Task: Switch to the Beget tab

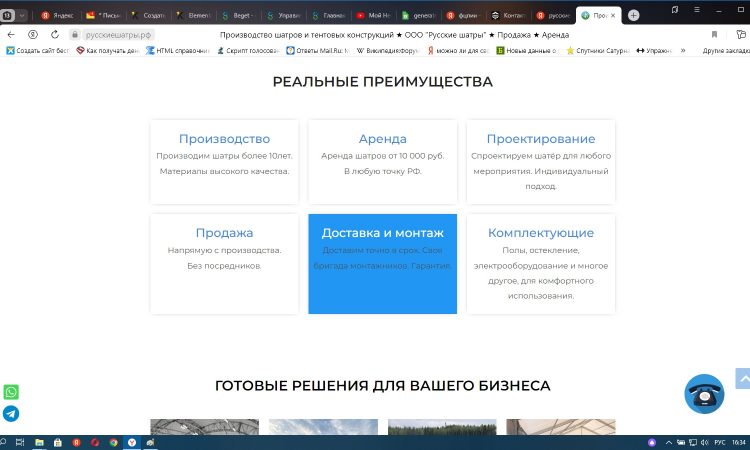Action: click(x=238, y=15)
